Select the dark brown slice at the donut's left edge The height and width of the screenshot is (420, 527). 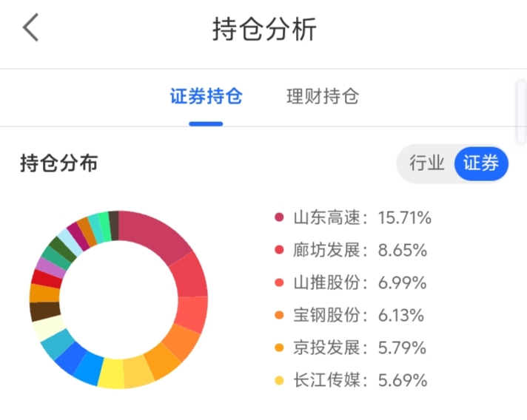(x=44, y=311)
